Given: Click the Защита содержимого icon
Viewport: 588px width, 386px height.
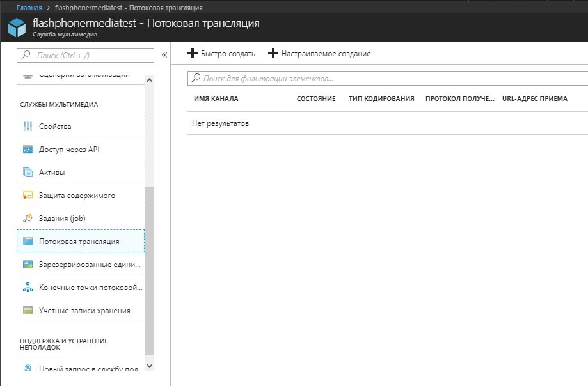Looking at the screenshot, I should point(28,196).
